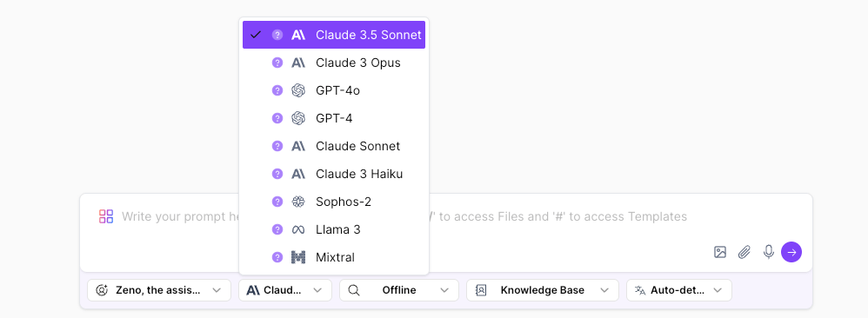868x318 pixels.
Task: Open the Offline search mode dropdown
Action: pos(399,290)
